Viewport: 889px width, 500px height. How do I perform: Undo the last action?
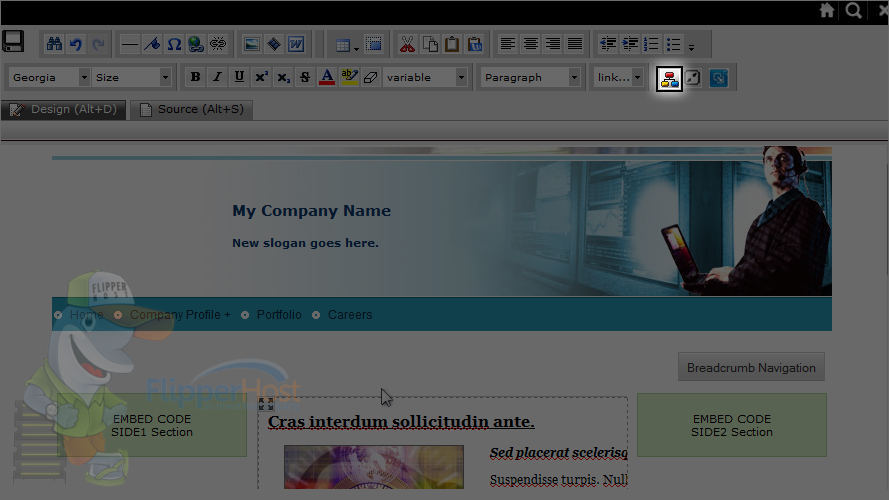(x=76, y=44)
